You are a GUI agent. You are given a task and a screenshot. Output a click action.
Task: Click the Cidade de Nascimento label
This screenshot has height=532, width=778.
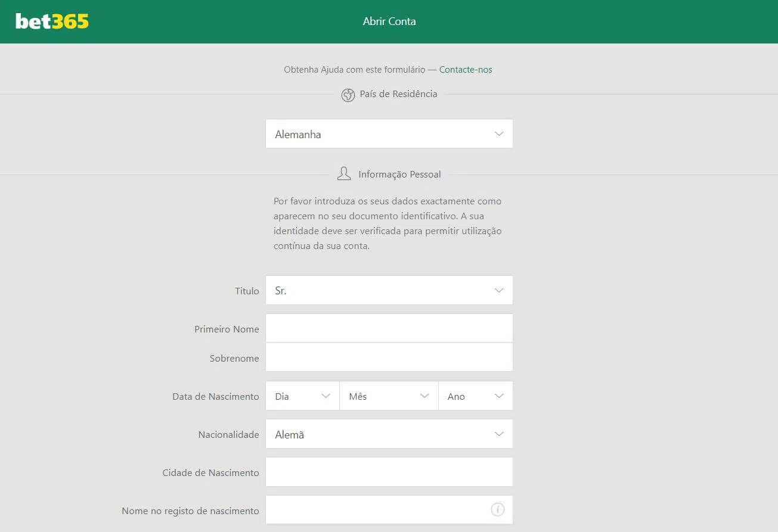tap(210, 473)
